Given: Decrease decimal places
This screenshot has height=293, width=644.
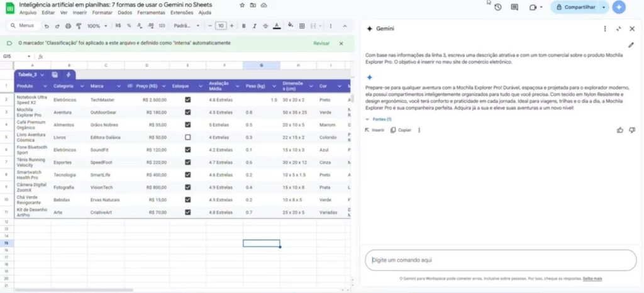Looking at the screenshot, I should click(x=140, y=26).
